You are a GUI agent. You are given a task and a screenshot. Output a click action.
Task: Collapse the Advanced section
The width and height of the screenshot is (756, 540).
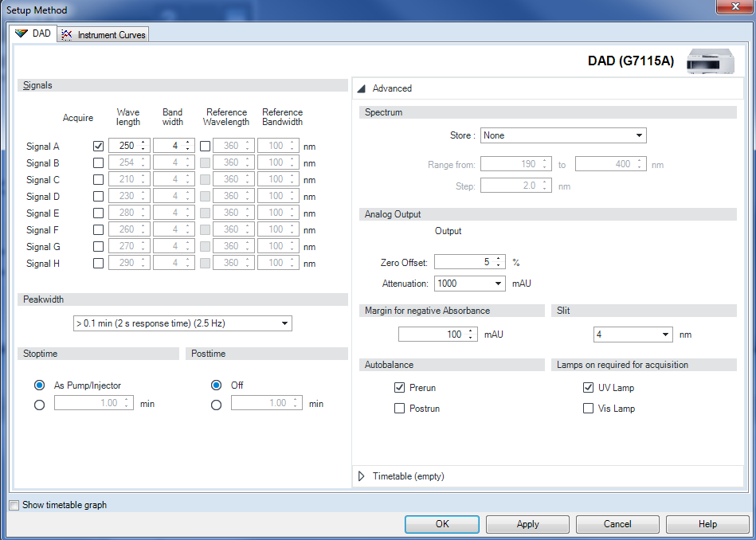click(361, 88)
